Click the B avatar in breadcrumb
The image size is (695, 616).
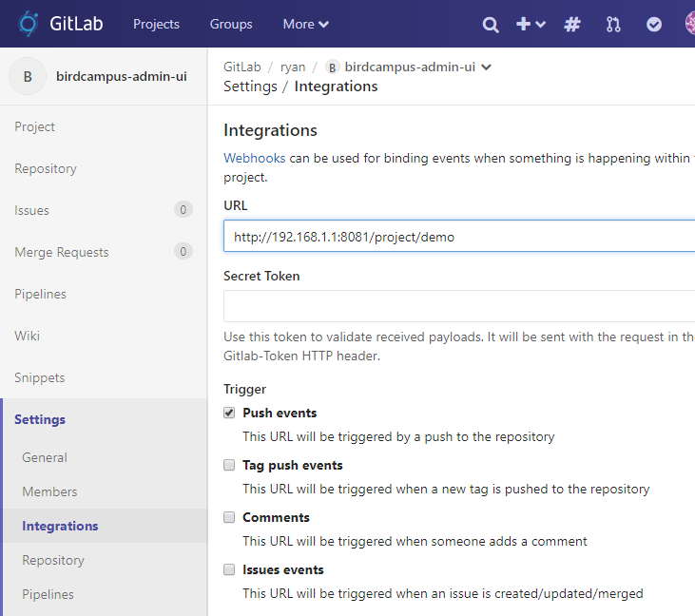[333, 67]
